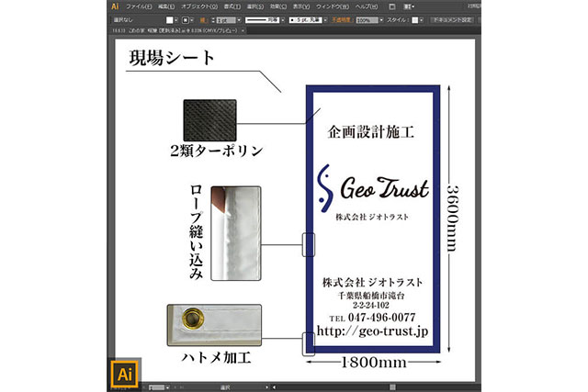Select the 3600mm height dimension label
Viewport: 588px width, 392px height.
pyautogui.click(x=453, y=218)
